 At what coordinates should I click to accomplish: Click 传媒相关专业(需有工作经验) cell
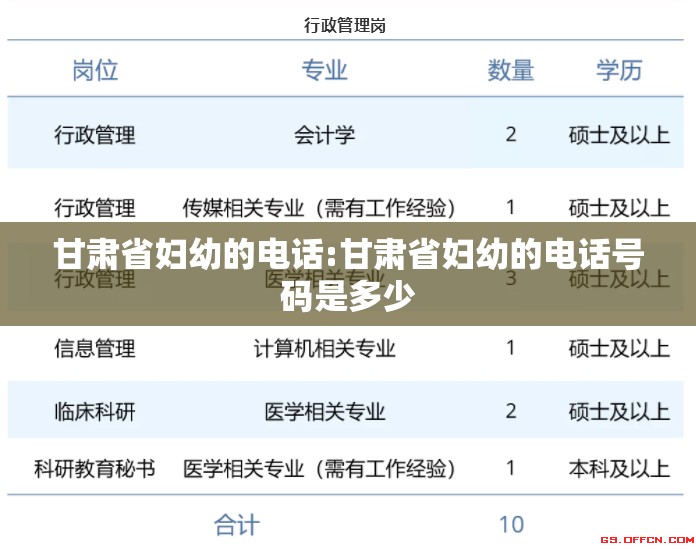319,207
